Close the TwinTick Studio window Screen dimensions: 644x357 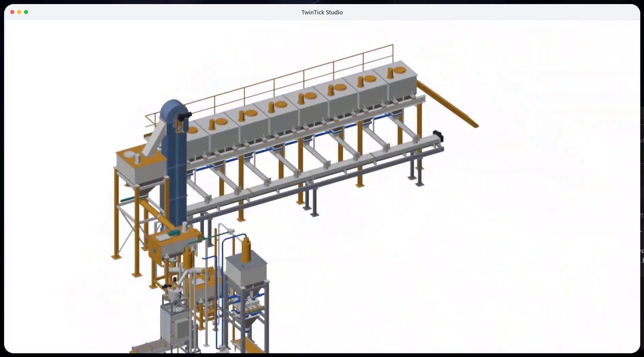[12, 12]
